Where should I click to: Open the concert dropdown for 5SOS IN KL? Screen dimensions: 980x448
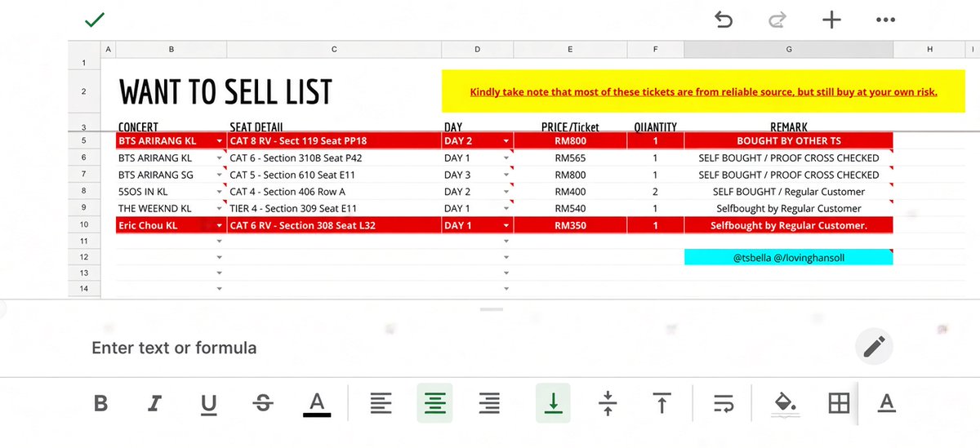click(x=219, y=192)
